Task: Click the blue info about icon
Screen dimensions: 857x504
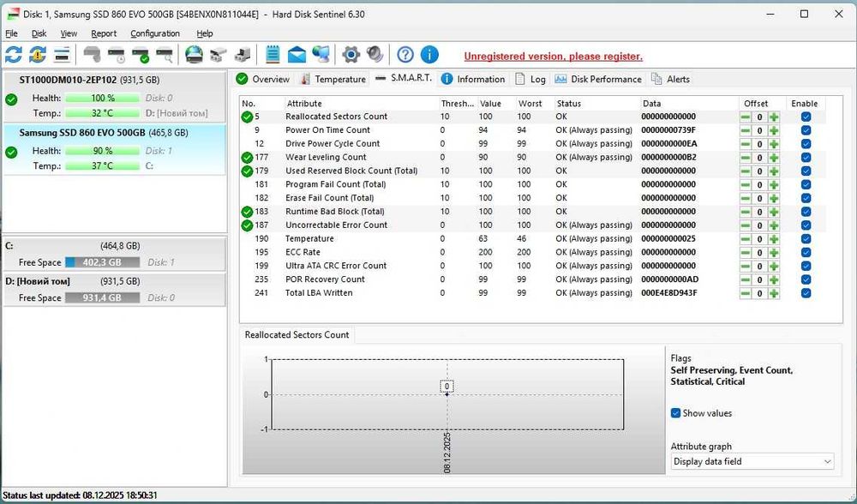Action: 429,55
